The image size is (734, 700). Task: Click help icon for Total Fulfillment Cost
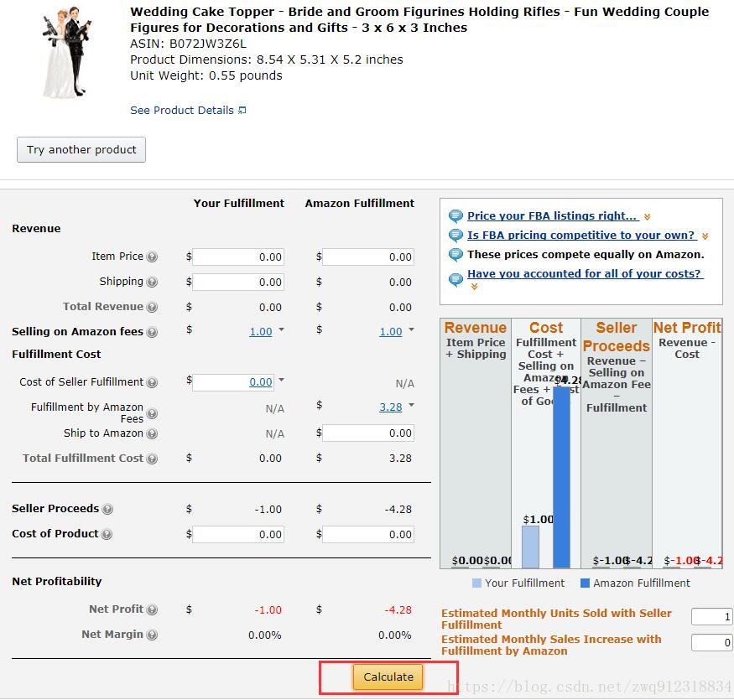pos(152,459)
